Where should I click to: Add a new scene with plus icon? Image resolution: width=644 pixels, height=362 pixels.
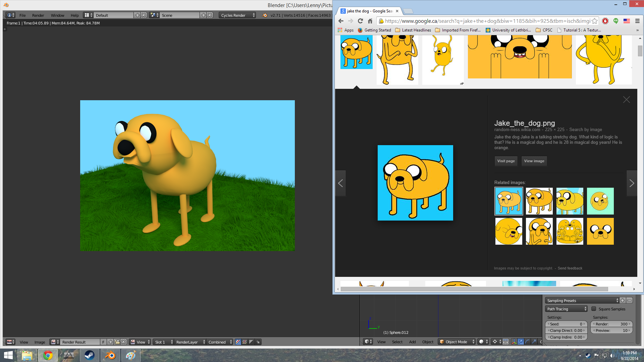203,15
